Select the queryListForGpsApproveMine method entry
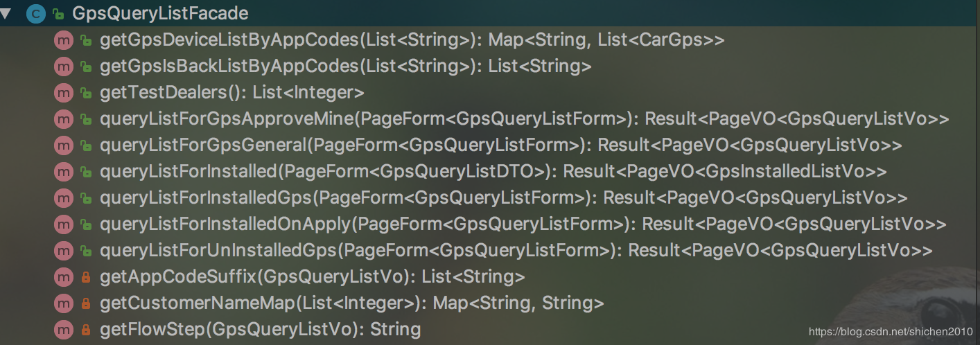The image size is (980, 345). click(x=525, y=119)
